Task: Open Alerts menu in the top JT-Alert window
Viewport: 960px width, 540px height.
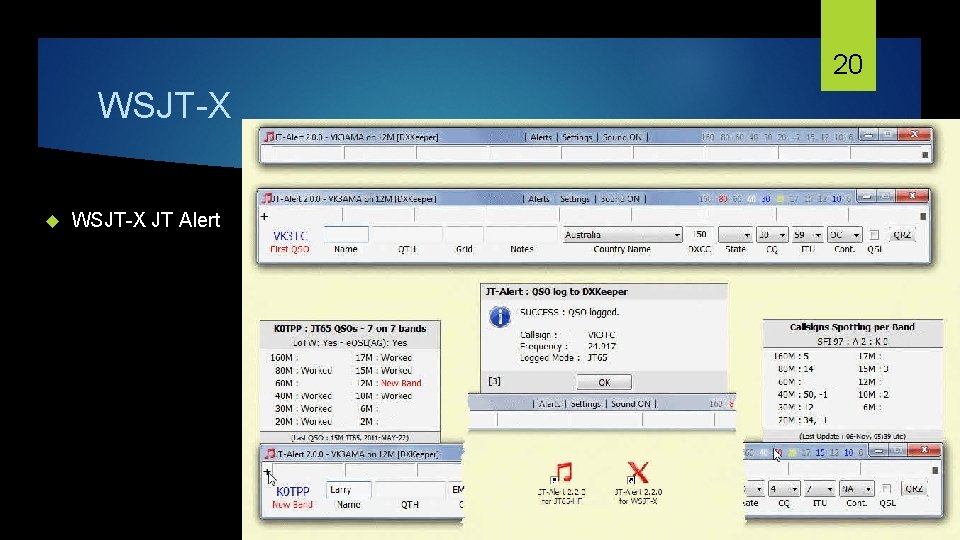Action: point(541,137)
